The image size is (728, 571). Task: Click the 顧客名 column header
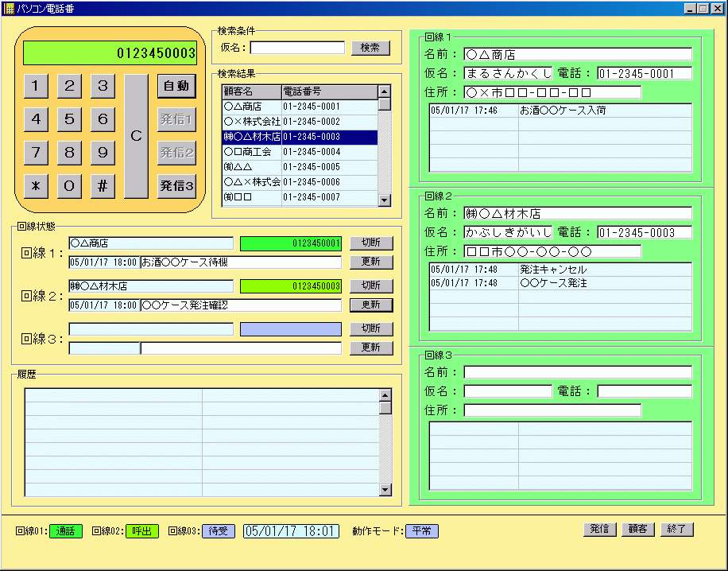point(252,91)
